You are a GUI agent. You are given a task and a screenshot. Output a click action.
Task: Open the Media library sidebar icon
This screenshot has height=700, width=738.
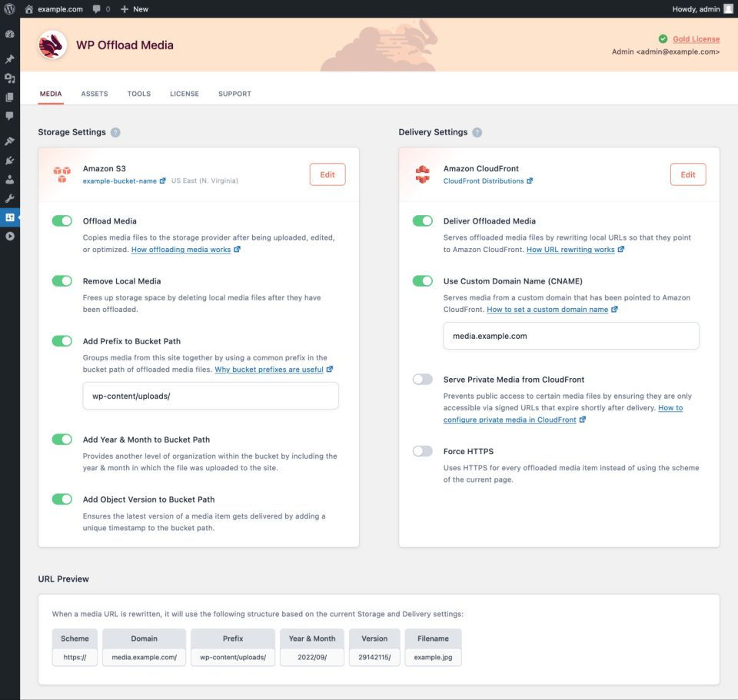pos(9,78)
